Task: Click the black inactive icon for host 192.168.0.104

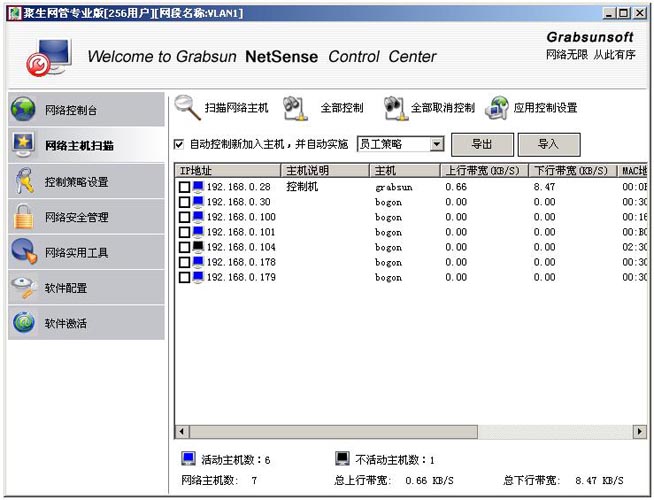Action: (198, 247)
